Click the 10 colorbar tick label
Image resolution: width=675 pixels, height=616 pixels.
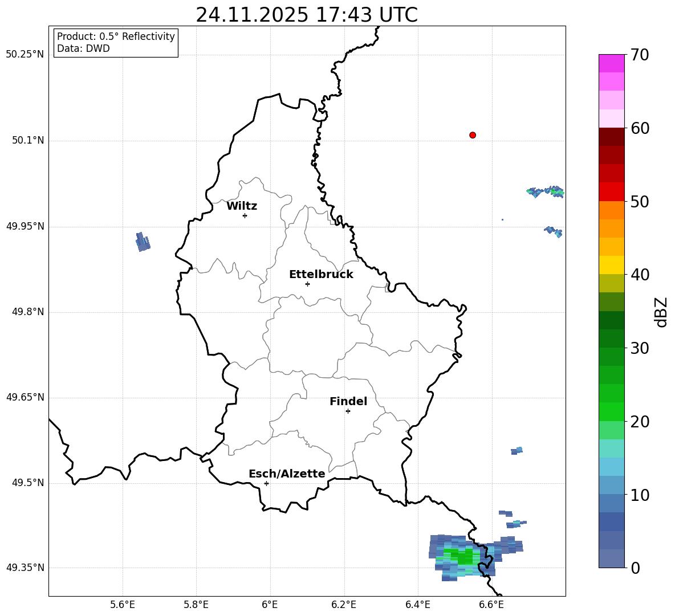(640, 495)
